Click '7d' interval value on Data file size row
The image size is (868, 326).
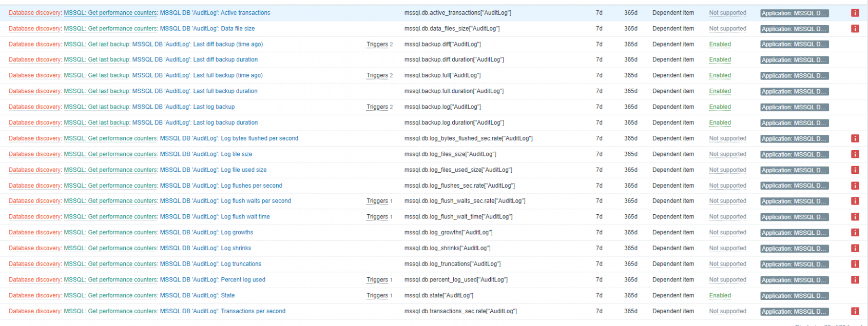coord(599,29)
